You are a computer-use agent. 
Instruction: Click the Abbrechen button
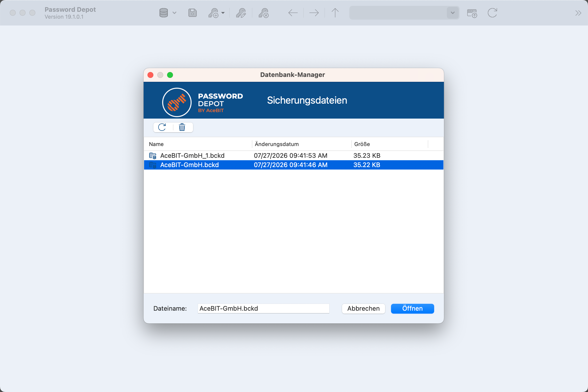pyautogui.click(x=363, y=308)
